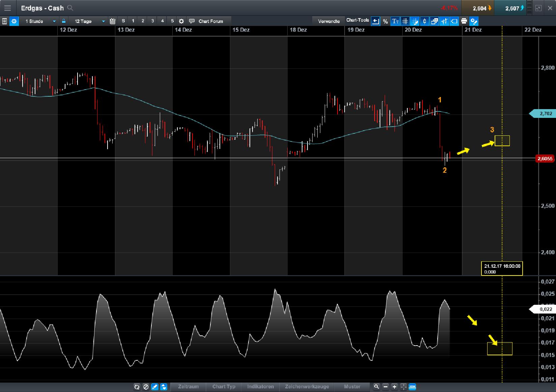Select the text annotation tool Tt
This screenshot has height=392, width=556.
pos(395,21)
